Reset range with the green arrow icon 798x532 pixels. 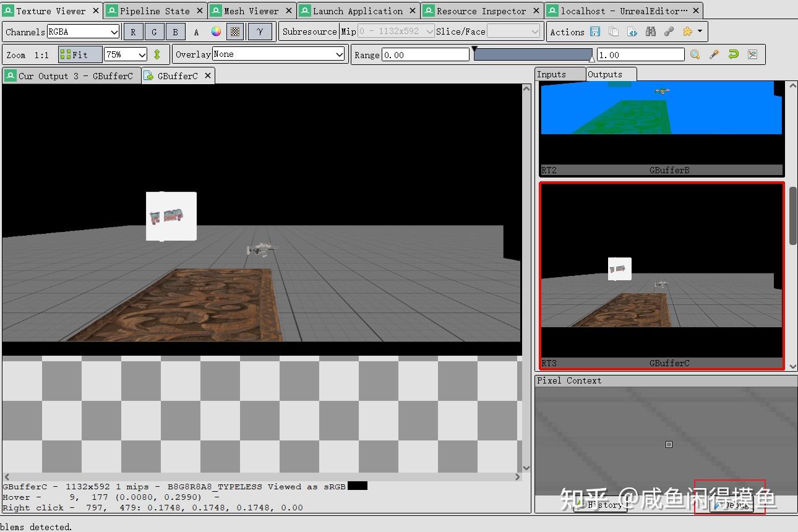(734, 54)
